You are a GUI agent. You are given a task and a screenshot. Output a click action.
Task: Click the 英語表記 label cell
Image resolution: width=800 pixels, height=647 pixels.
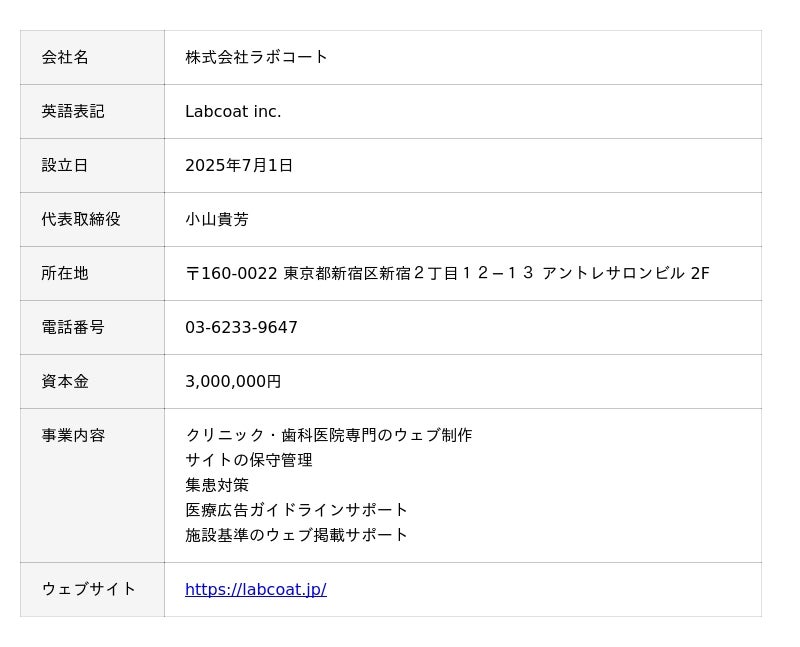tap(92, 111)
